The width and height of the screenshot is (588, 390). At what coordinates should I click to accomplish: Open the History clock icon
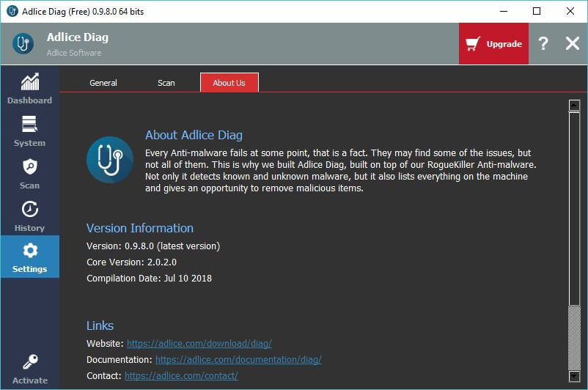click(x=29, y=209)
